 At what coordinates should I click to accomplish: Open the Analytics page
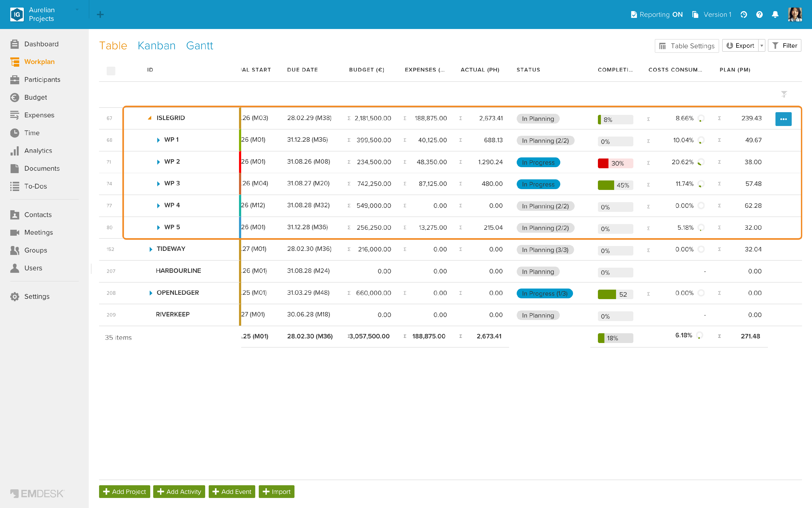(31, 151)
